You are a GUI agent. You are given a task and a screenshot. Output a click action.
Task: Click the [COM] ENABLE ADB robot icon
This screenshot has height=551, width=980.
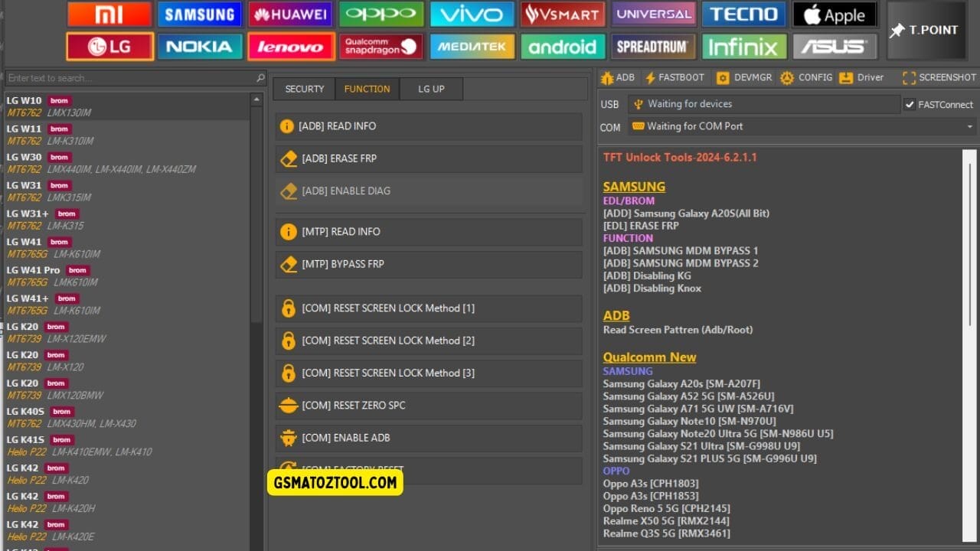(x=289, y=438)
